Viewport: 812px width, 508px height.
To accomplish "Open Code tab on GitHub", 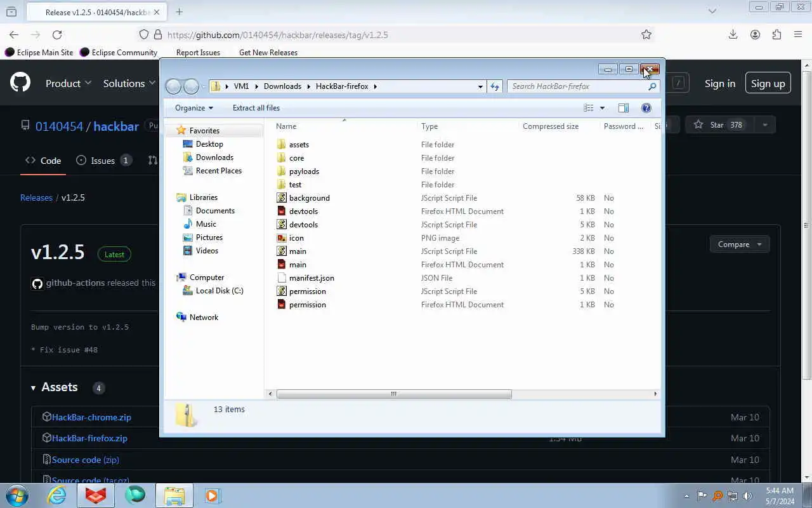I will pos(43,161).
